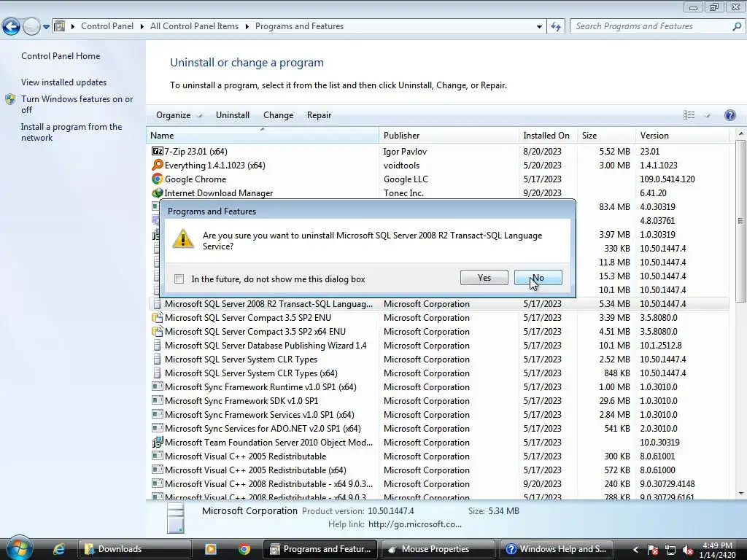Viewport: 747px width, 560px height.
Task: Open the help question mark icon
Action: 729,114
